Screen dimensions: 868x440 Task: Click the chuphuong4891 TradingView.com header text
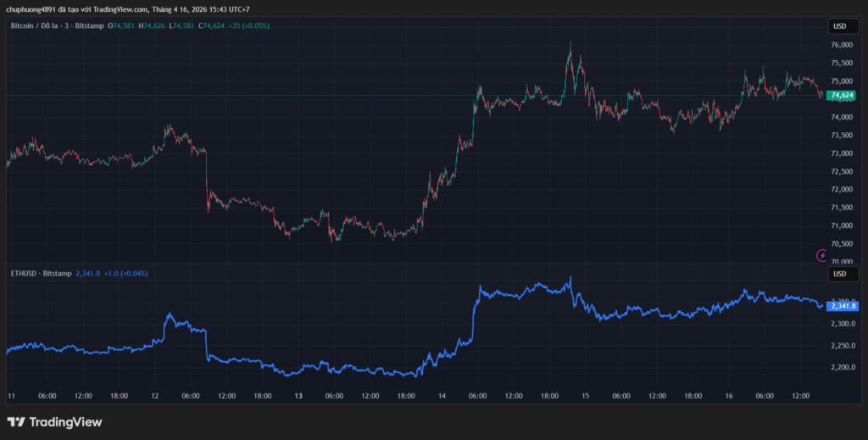(127, 9)
